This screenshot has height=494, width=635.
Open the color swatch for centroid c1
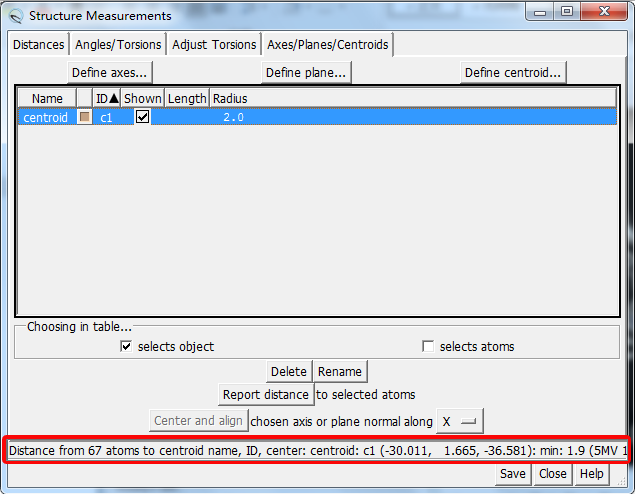[x=84, y=117]
